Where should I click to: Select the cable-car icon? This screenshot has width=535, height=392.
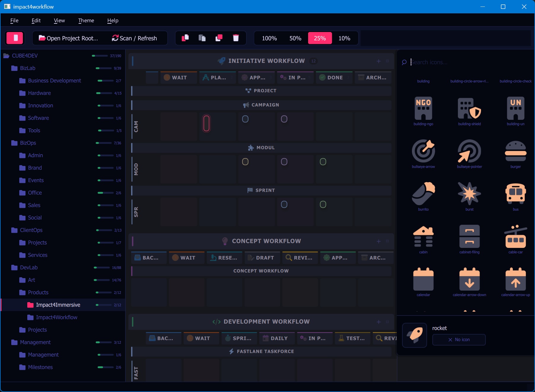pyautogui.click(x=515, y=237)
